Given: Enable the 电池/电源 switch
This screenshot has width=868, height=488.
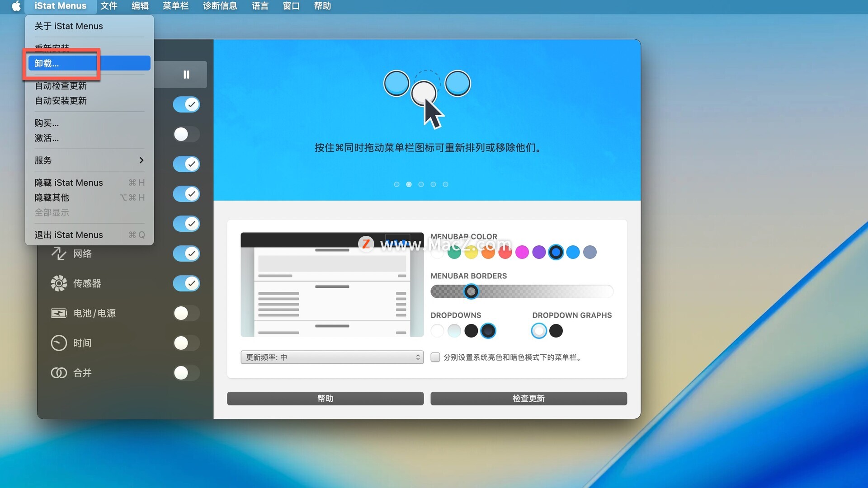Looking at the screenshot, I should 186,313.
